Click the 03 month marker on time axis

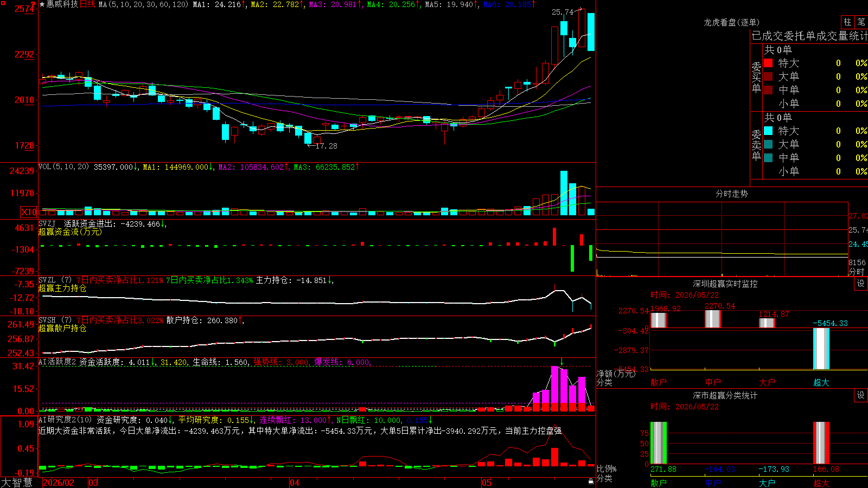[x=93, y=483]
